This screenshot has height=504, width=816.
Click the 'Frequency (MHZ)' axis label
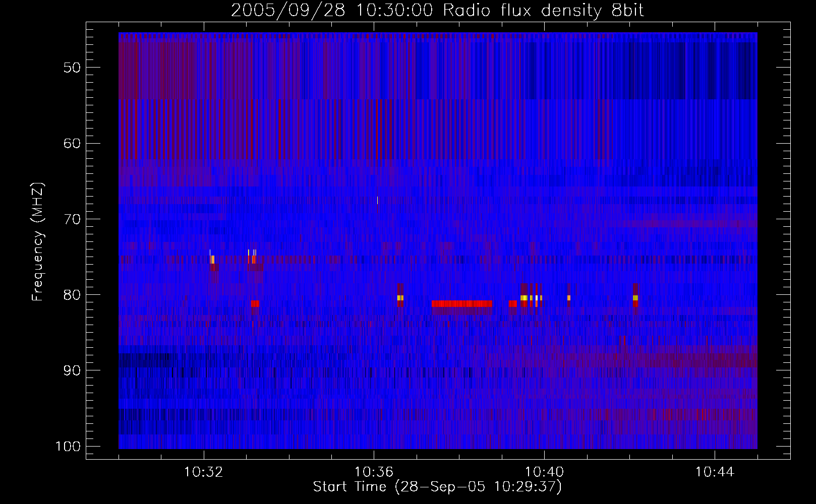pos(38,241)
